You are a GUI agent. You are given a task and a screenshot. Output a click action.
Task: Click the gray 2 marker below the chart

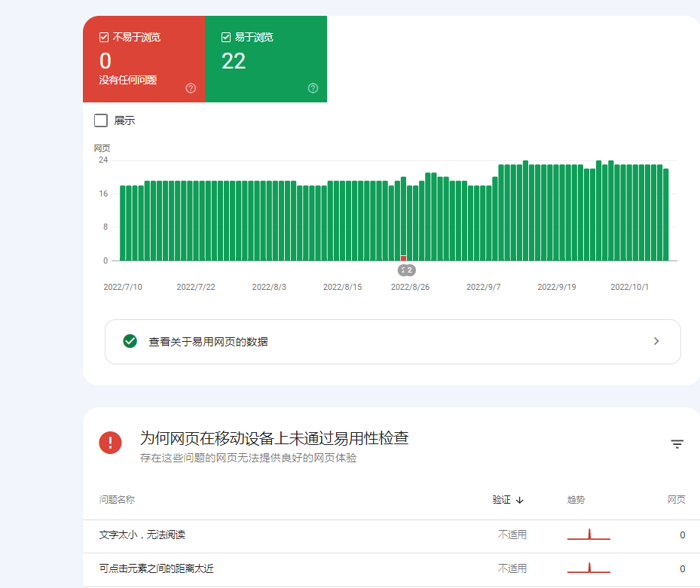pyautogui.click(x=406, y=270)
